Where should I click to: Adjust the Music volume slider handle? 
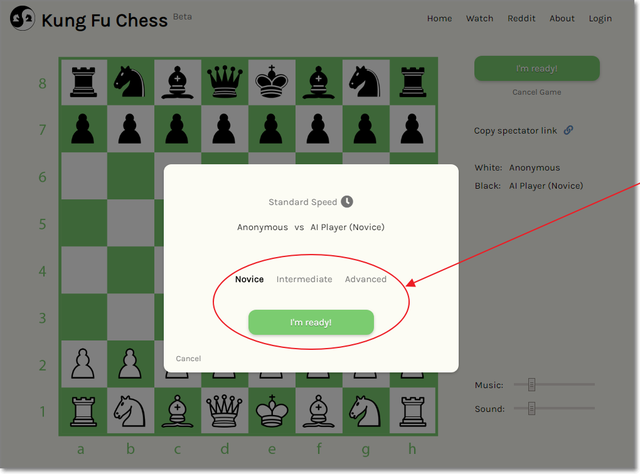click(x=531, y=384)
